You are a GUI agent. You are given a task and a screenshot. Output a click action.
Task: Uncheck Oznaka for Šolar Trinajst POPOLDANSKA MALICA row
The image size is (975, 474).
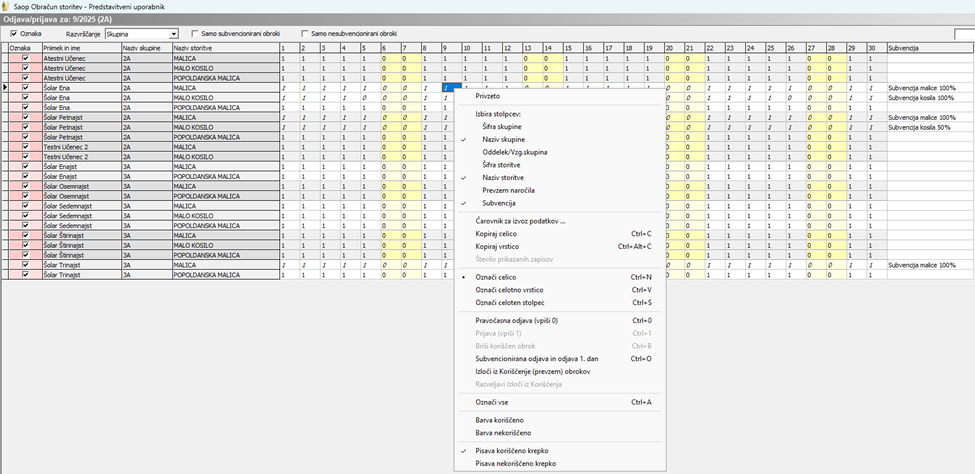pos(25,274)
